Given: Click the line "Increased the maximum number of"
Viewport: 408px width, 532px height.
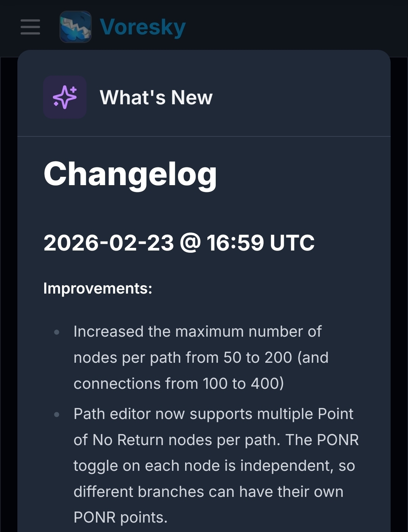Looking at the screenshot, I should click(x=197, y=332).
